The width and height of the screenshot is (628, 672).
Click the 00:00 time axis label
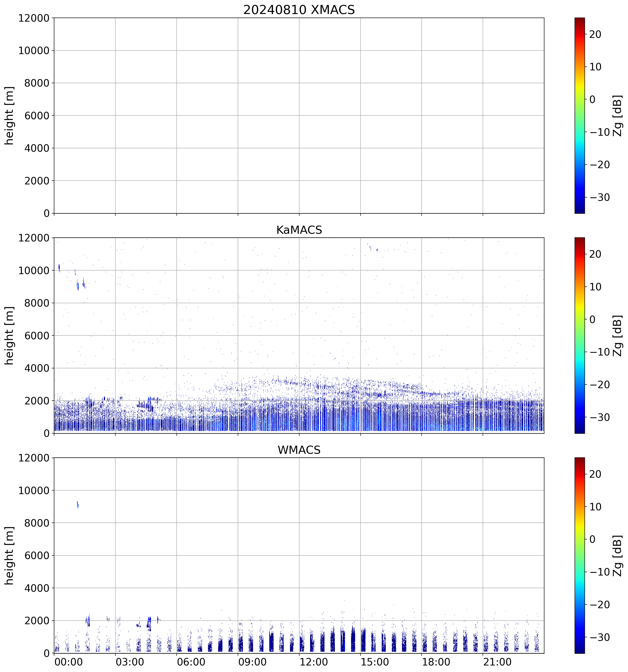point(69,662)
